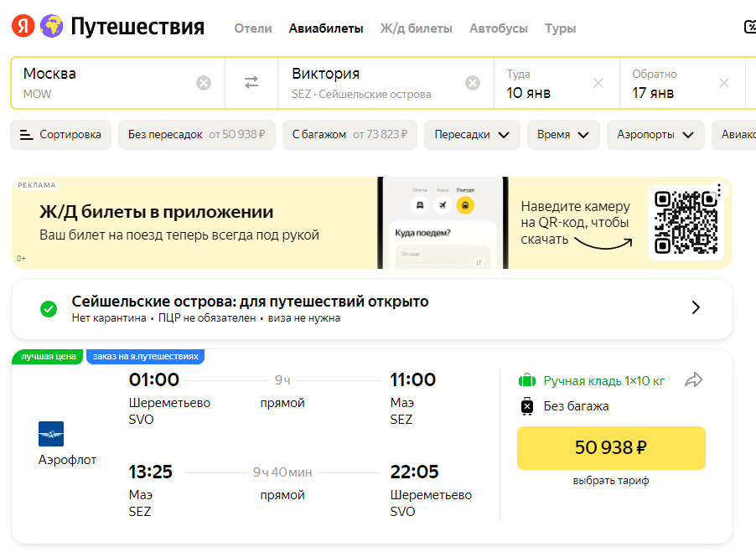Click the Без багажа label

click(x=576, y=406)
